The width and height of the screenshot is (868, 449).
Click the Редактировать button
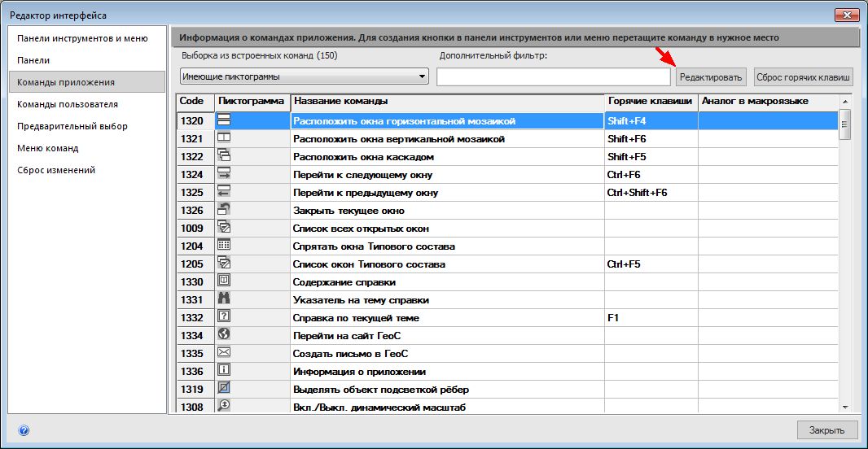[711, 77]
